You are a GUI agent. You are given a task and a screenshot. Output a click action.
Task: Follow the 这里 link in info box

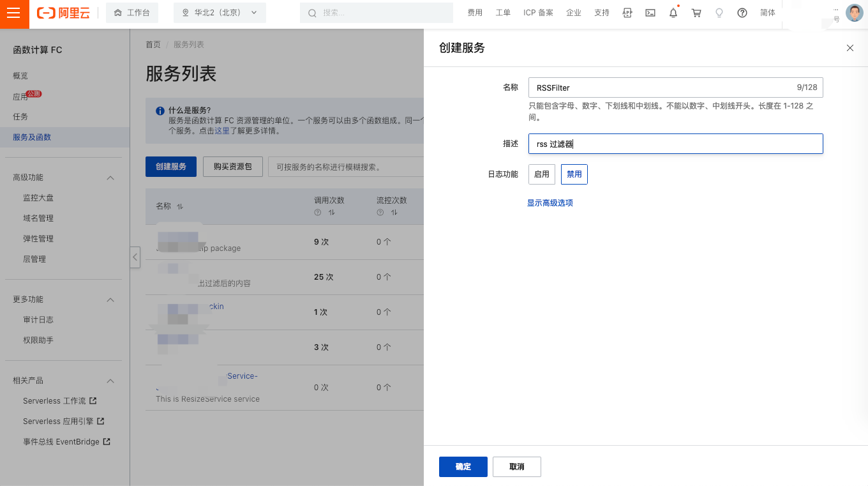coord(222,130)
